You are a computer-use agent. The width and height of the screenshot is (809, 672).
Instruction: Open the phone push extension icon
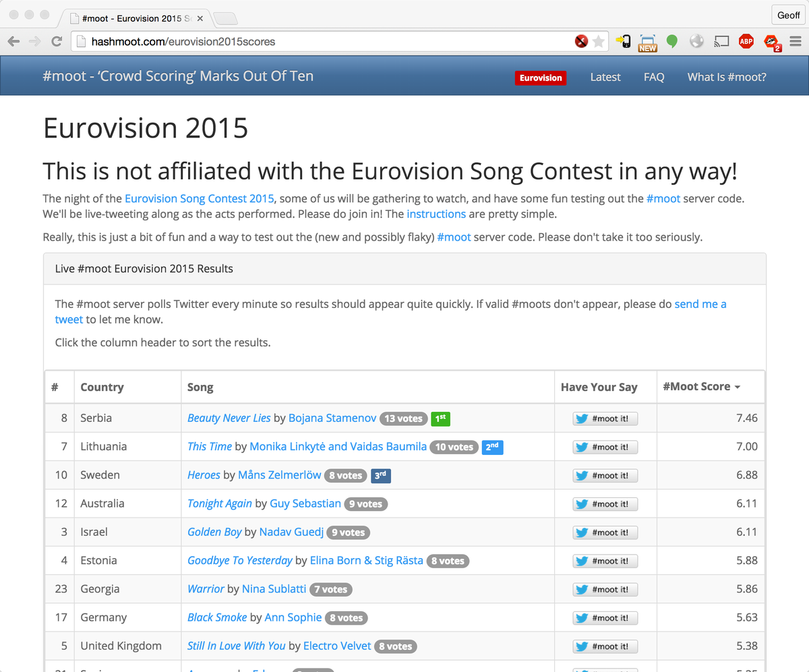tap(624, 42)
